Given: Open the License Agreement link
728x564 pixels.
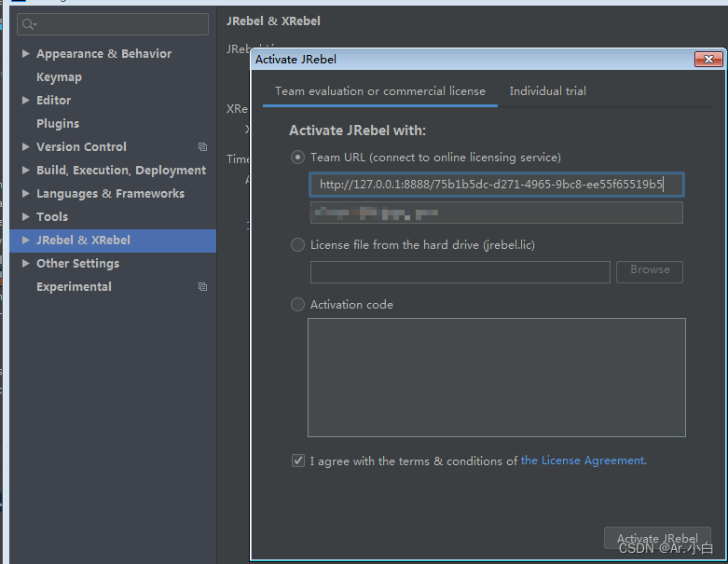Looking at the screenshot, I should click(x=584, y=460).
